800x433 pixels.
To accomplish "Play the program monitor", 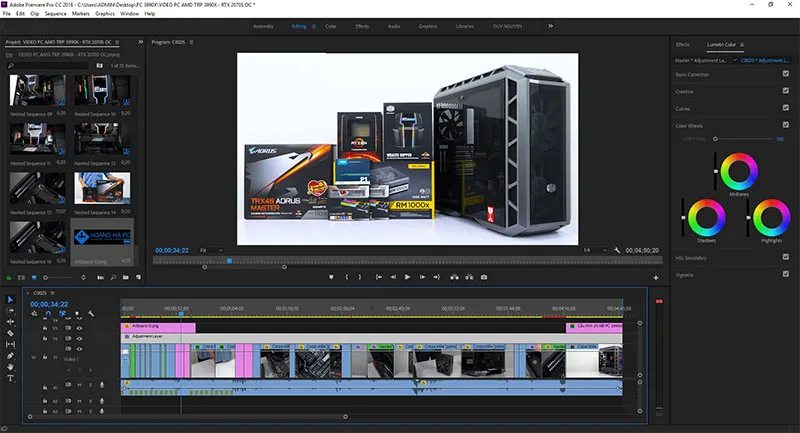I will pyautogui.click(x=407, y=277).
